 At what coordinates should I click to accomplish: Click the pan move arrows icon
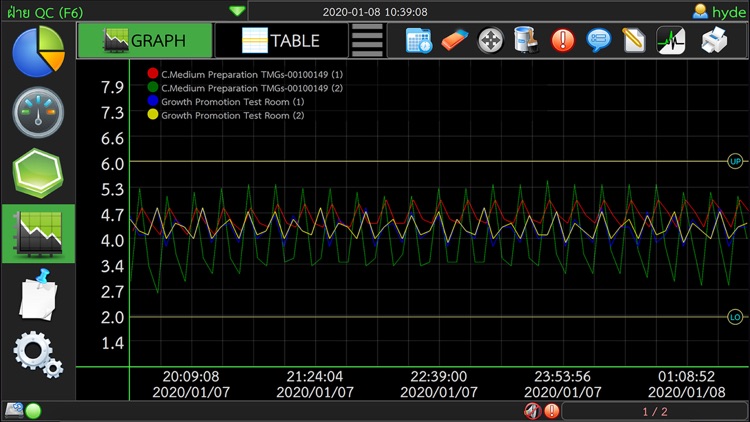click(490, 40)
